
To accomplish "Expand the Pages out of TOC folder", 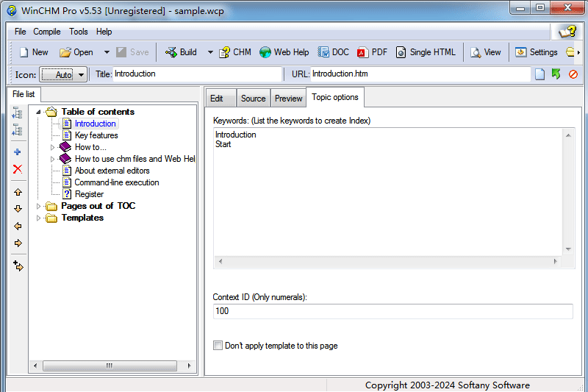I will coord(38,206).
